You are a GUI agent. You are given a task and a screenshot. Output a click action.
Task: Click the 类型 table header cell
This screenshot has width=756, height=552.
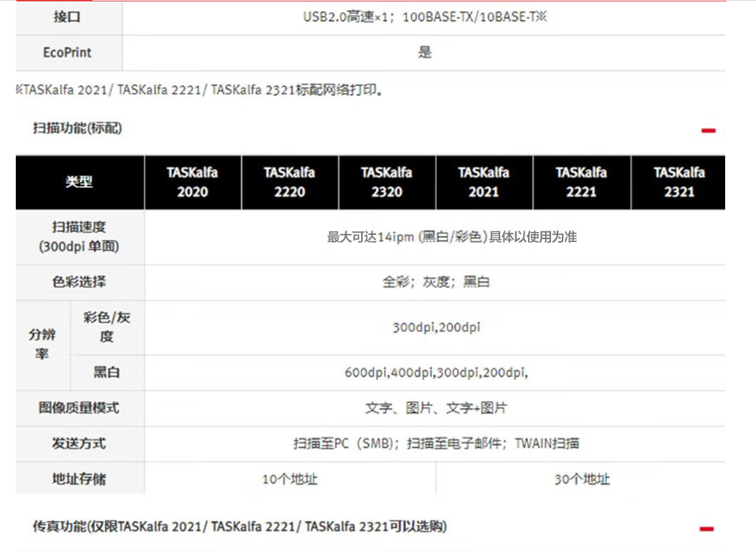pos(80,182)
